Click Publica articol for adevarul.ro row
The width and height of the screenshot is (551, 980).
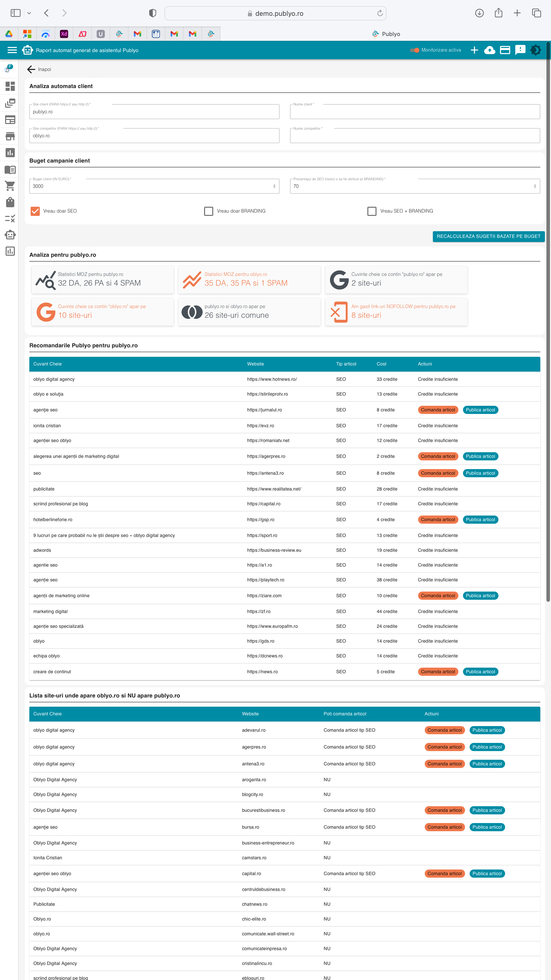pos(487,730)
